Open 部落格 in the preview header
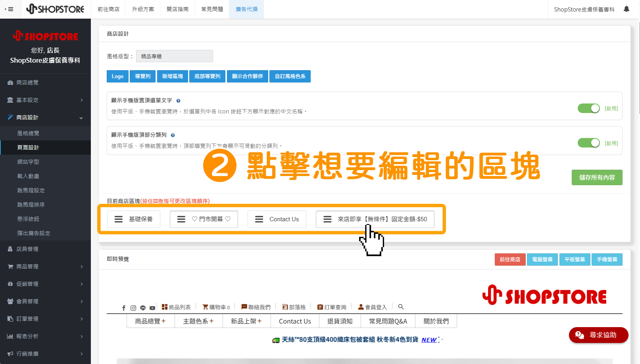 [294, 307]
